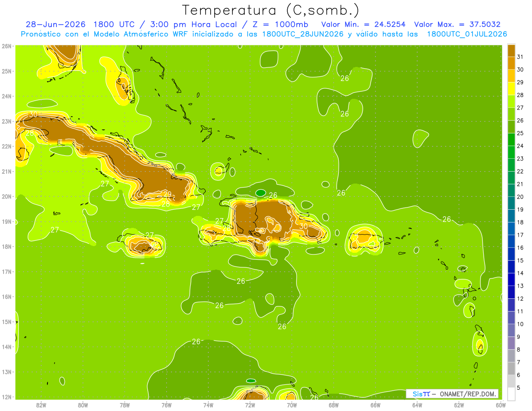Image resolution: width=532 pixels, height=411 pixels.
Task: Click the 13N latitude label
Action: (6, 372)
